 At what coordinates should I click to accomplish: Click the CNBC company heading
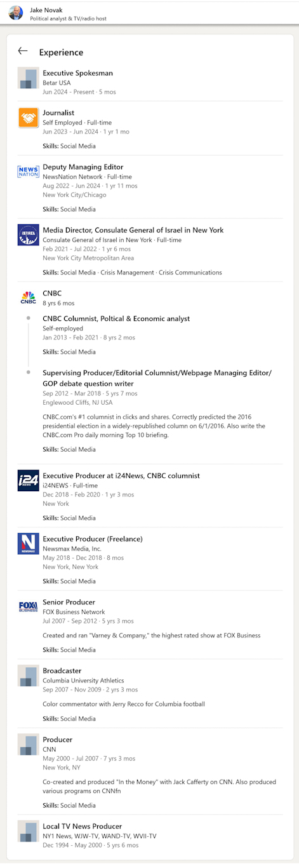52,294
